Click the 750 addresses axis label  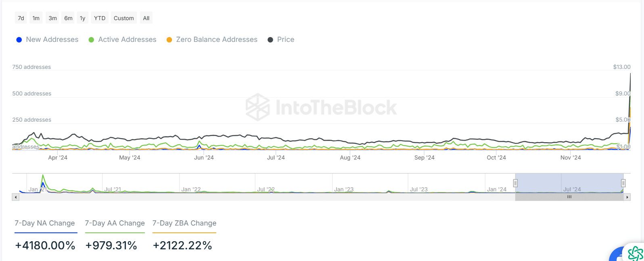[31, 67]
